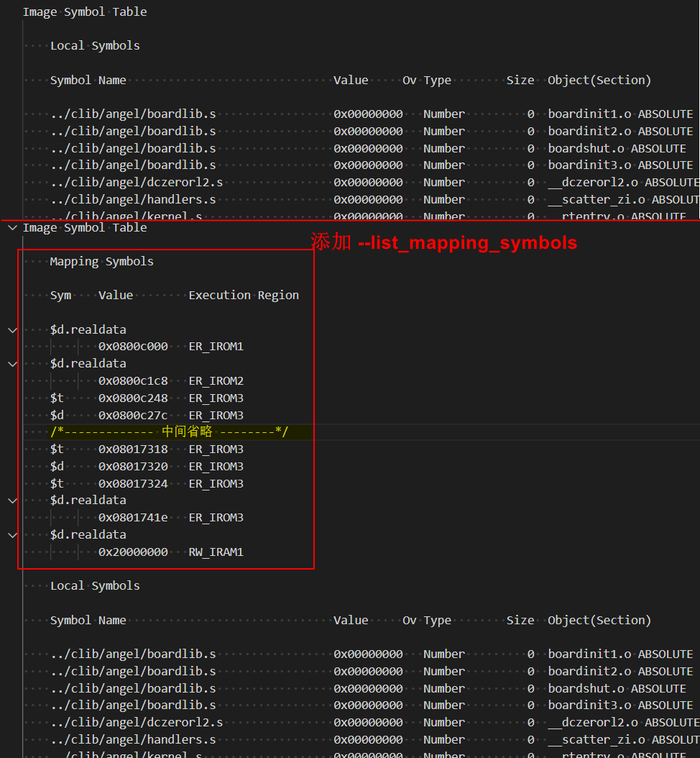Click the ER_IROM1 region name
Image resolution: width=700 pixels, height=758 pixels.
pos(216,347)
